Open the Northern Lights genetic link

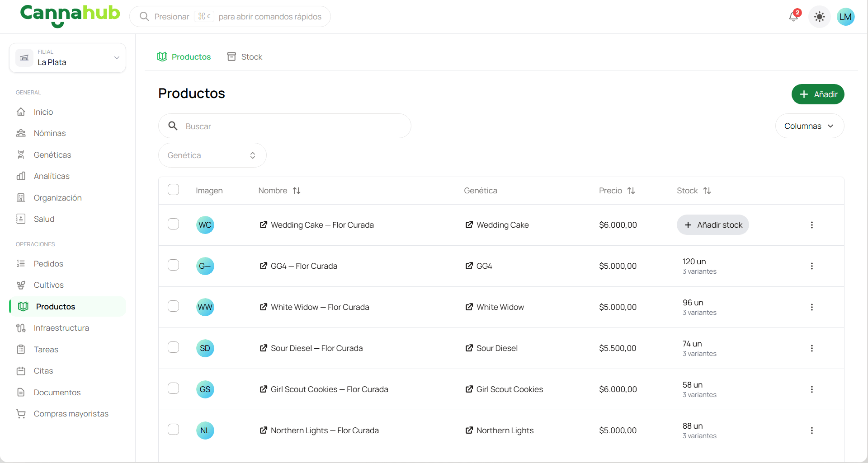click(500, 430)
